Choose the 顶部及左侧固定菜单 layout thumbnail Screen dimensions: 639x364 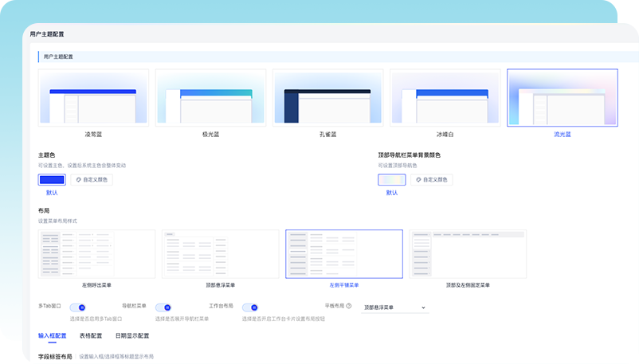[x=468, y=254]
